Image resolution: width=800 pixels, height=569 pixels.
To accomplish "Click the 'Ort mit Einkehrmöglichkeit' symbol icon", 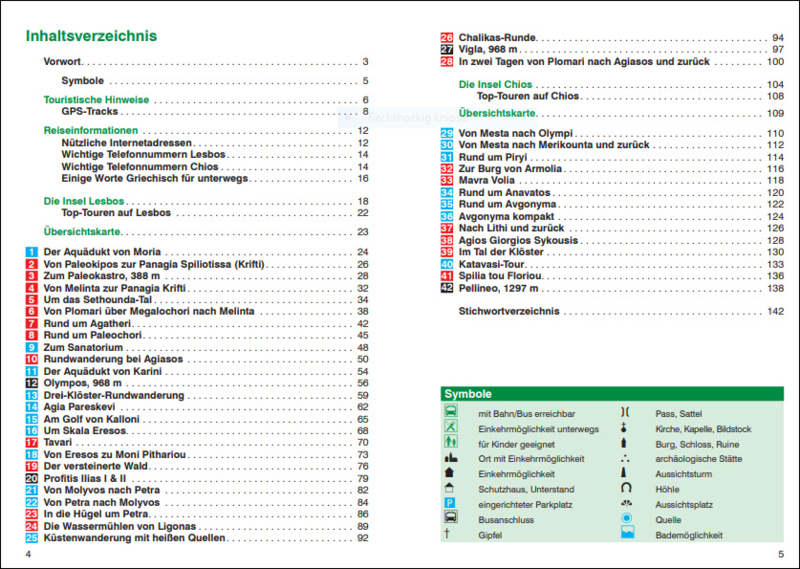I will coord(451,458).
